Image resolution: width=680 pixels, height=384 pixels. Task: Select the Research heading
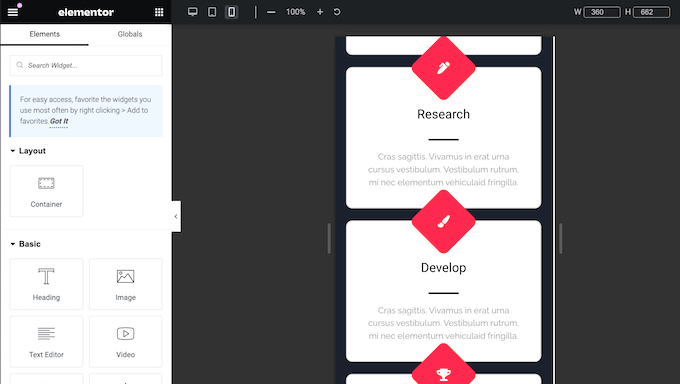coord(443,114)
